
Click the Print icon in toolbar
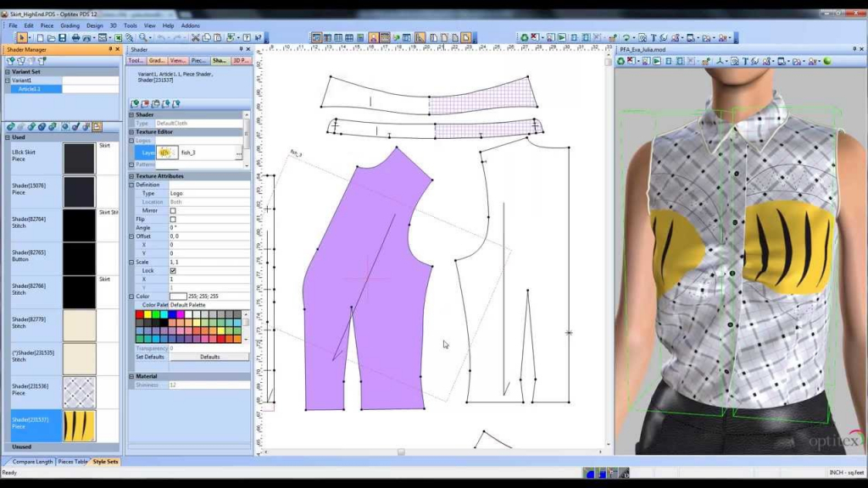75,37
